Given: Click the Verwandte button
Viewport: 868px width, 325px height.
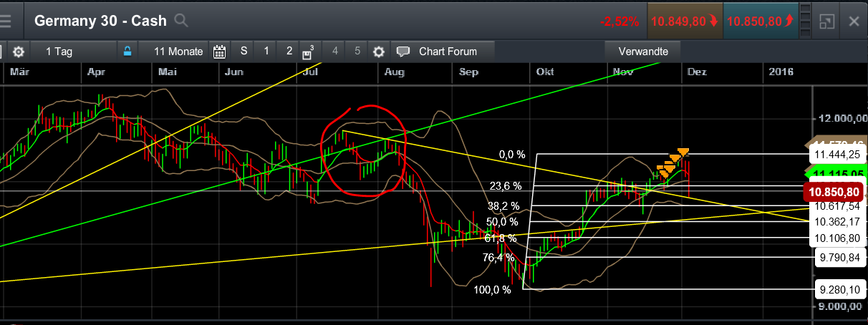Looking at the screenshot, I should click(643, 52).
